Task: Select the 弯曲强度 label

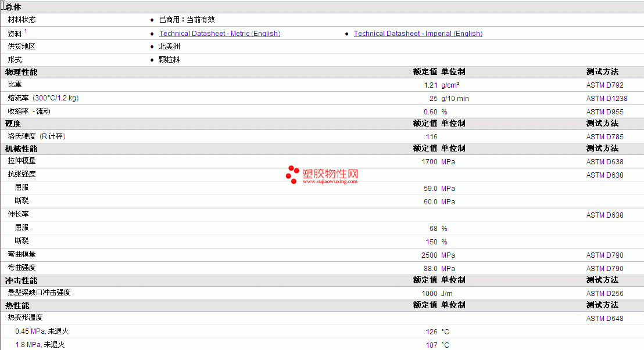Action: 22,268
